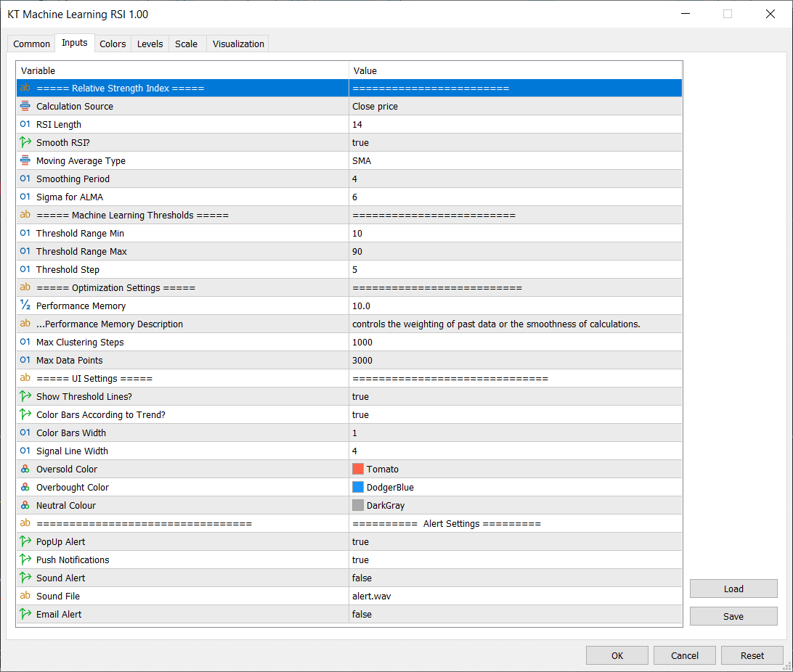The height and width of the screenshot is (672, 793).
Task: Click the Load button
Action: click(733, 589)
